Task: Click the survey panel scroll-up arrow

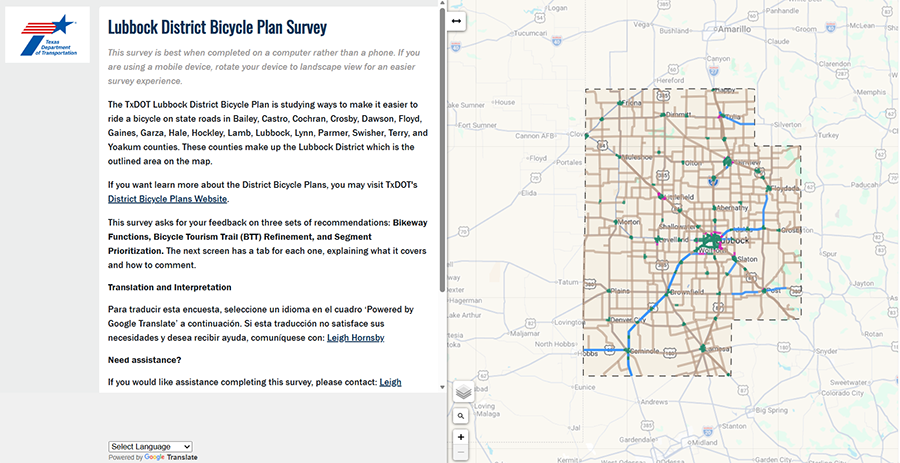Action: [x=442, y=3]
